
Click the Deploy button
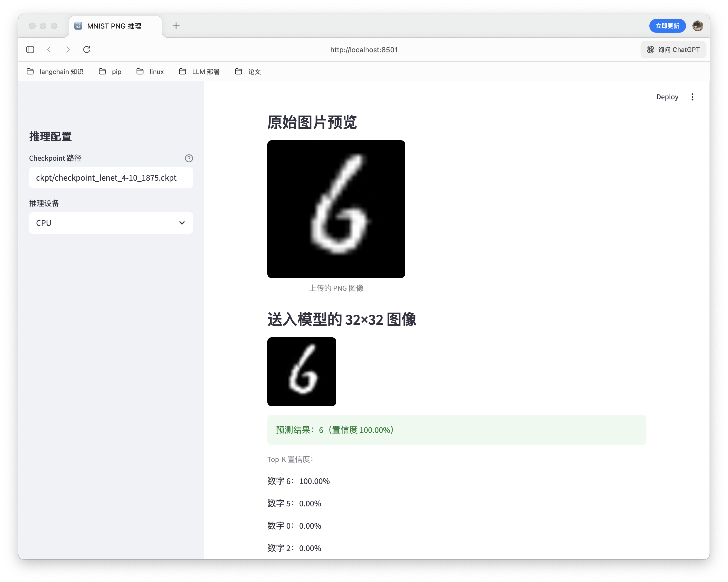coord(667,97)
